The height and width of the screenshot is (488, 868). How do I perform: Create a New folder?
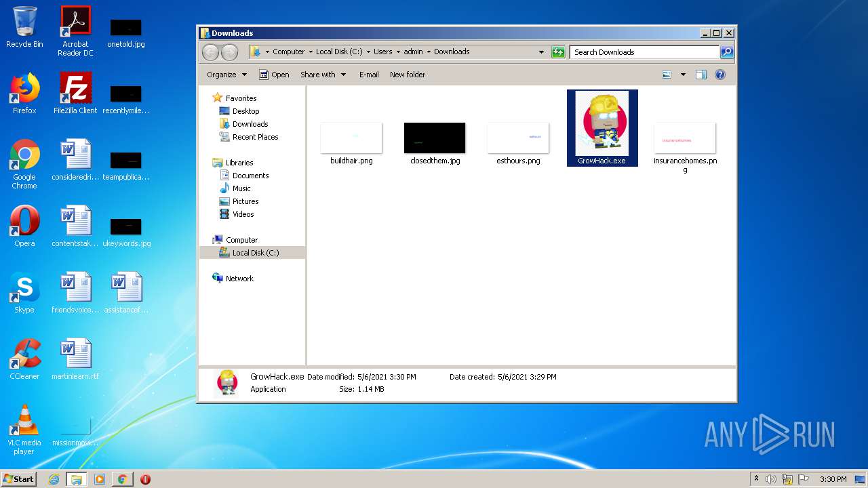(x=408, y=75)
